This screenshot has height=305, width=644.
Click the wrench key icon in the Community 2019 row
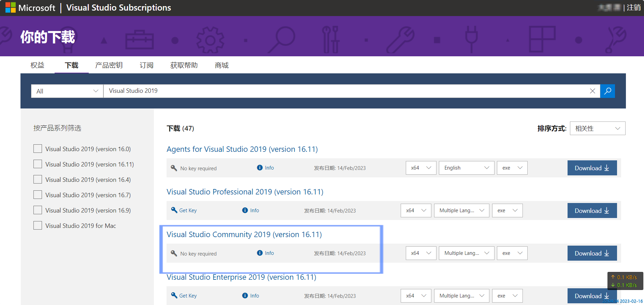174,253
